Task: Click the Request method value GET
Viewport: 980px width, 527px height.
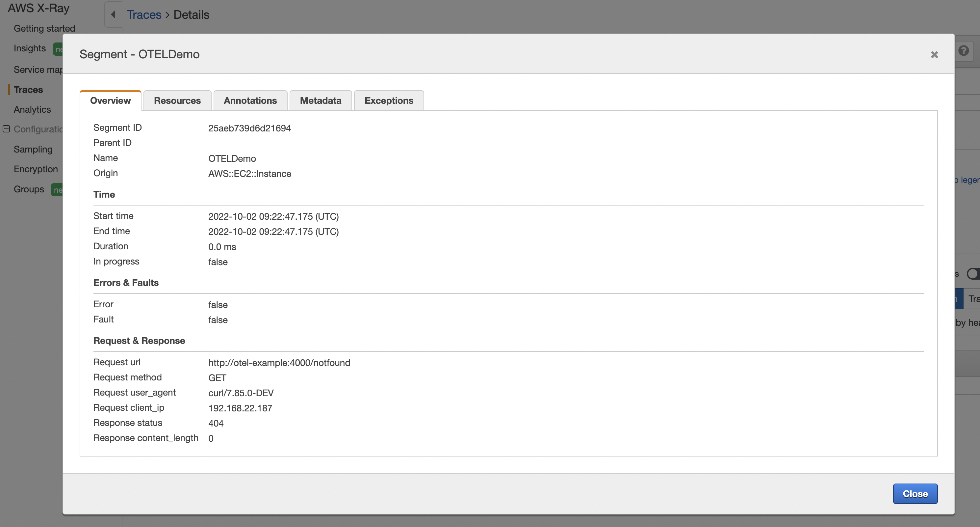Action: [x=217, y=378]
